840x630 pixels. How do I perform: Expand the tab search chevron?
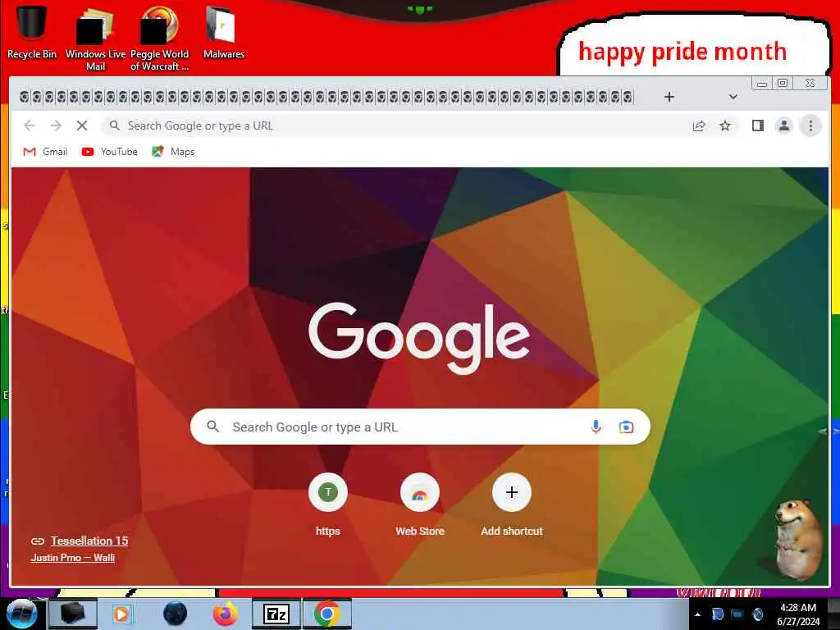(x=733, y=97)
